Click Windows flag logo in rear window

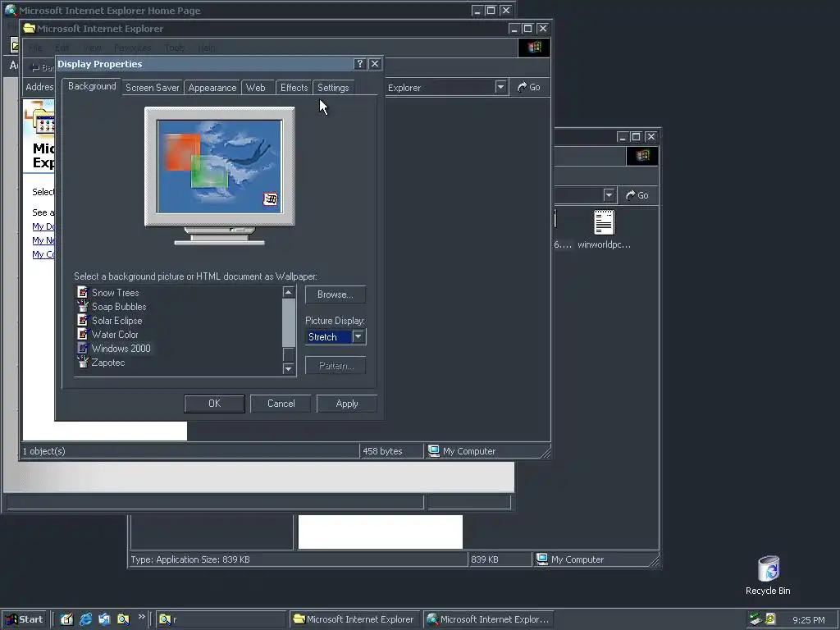(x=642, y=155)
